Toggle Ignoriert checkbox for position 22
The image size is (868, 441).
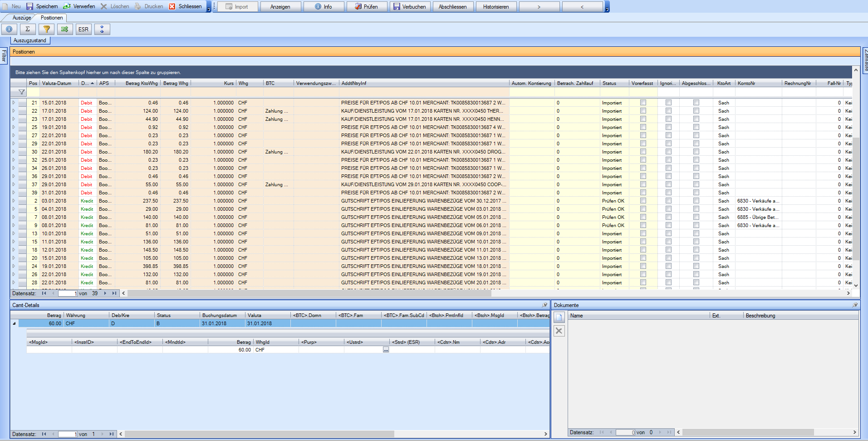coord(668,111)
